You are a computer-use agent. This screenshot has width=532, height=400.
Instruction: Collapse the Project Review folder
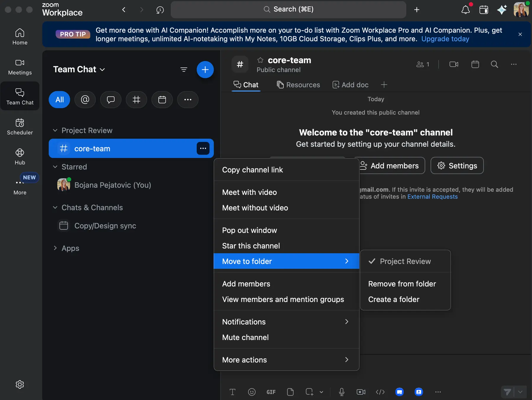[x=55, y=130]
